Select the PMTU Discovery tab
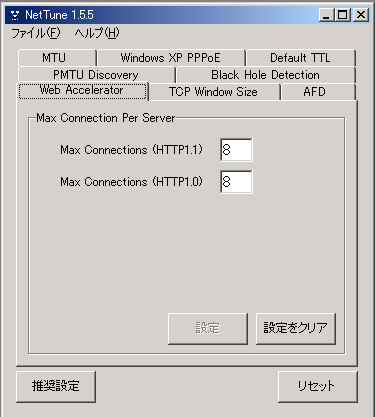The height and width of the screenshot is (417, 375). 96,75
